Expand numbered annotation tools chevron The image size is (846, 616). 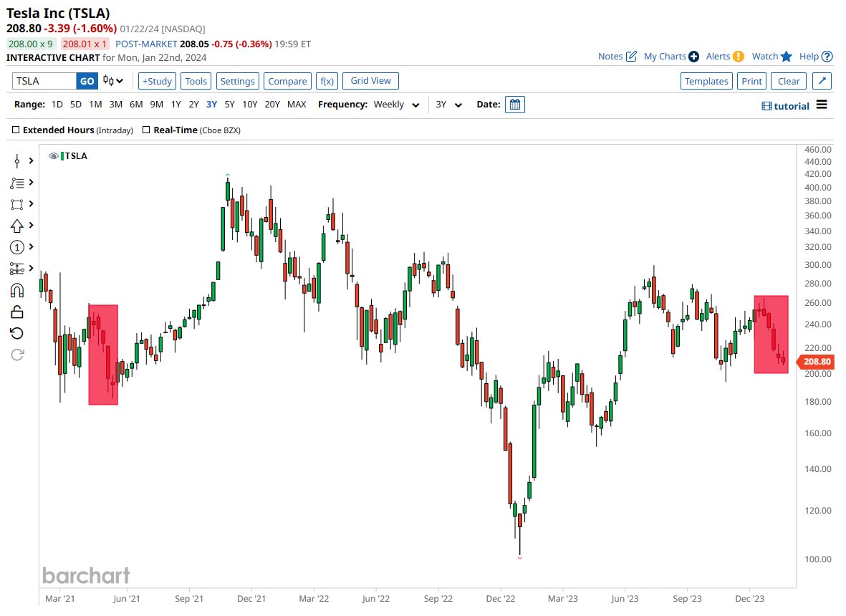click(32, 247)
